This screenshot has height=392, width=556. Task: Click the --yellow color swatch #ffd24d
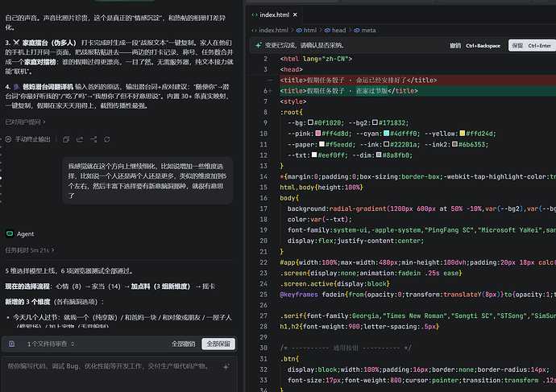[x=463, y=133]
